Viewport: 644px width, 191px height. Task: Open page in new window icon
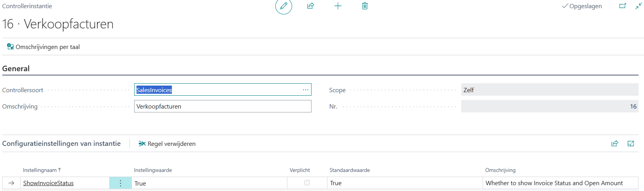tap(623, 6)
